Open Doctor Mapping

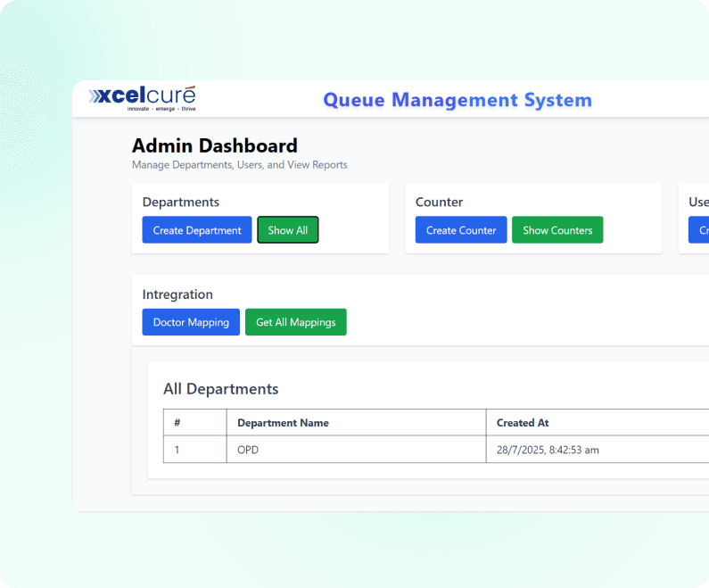coord(191,322)
